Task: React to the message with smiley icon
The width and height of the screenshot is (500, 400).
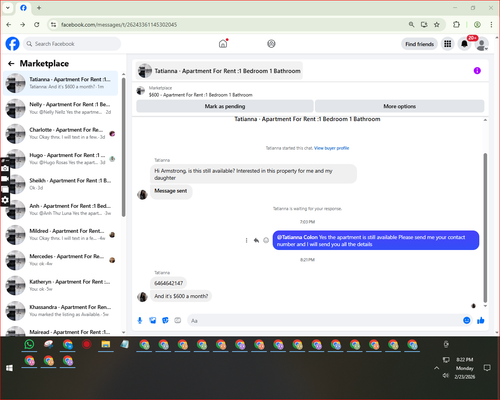Action: coord(266,240)
